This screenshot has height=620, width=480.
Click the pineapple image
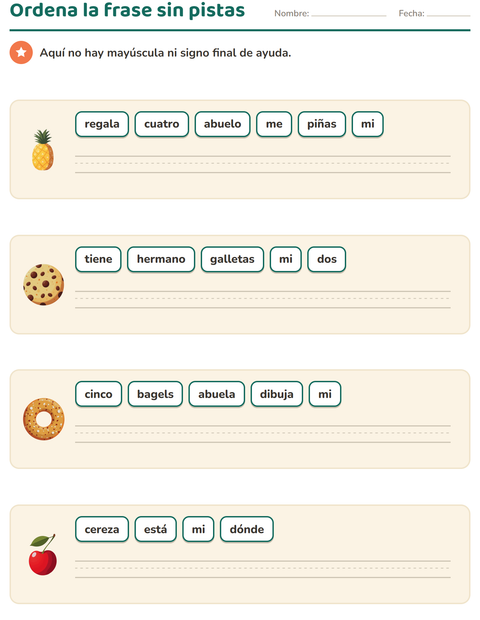(x=43, y=150)
